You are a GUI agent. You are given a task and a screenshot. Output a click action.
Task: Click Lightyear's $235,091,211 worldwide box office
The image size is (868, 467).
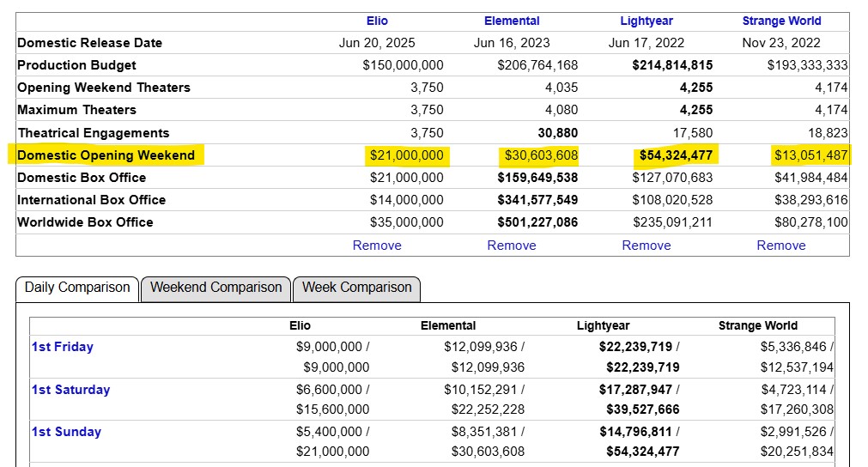coord(672,221)
